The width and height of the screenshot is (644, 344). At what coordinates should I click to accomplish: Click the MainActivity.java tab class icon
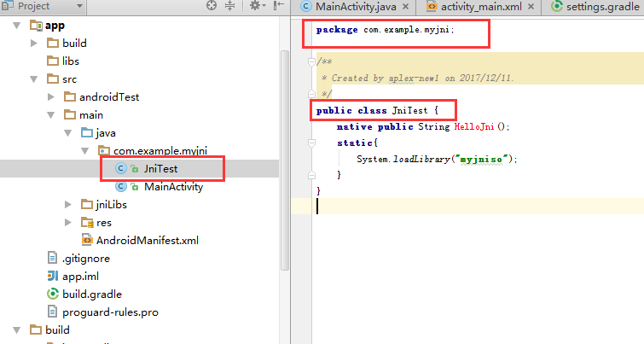[x=306, y=6]
